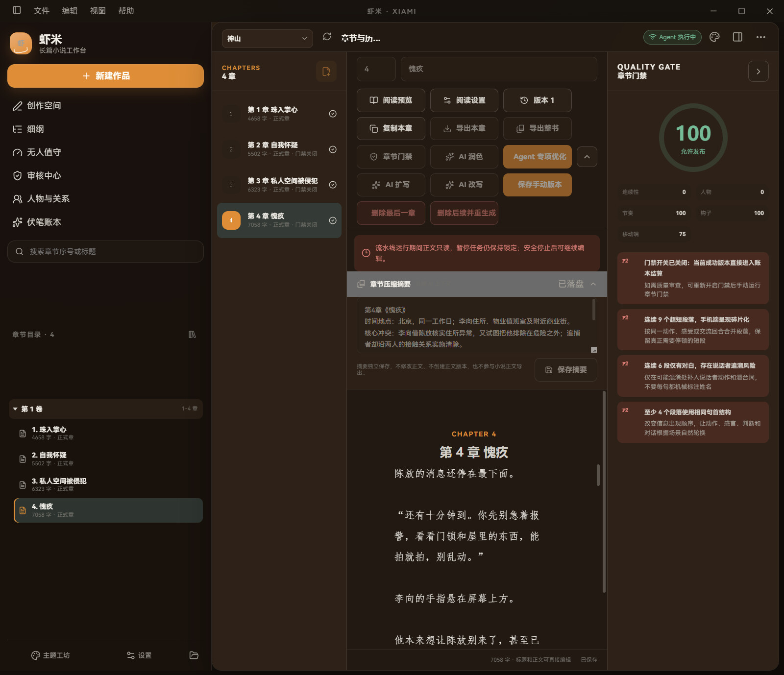The height and width of the screenshot is (675, 784).
Task: Run AI 扩写 expand
Action: (x=391, y=185)
